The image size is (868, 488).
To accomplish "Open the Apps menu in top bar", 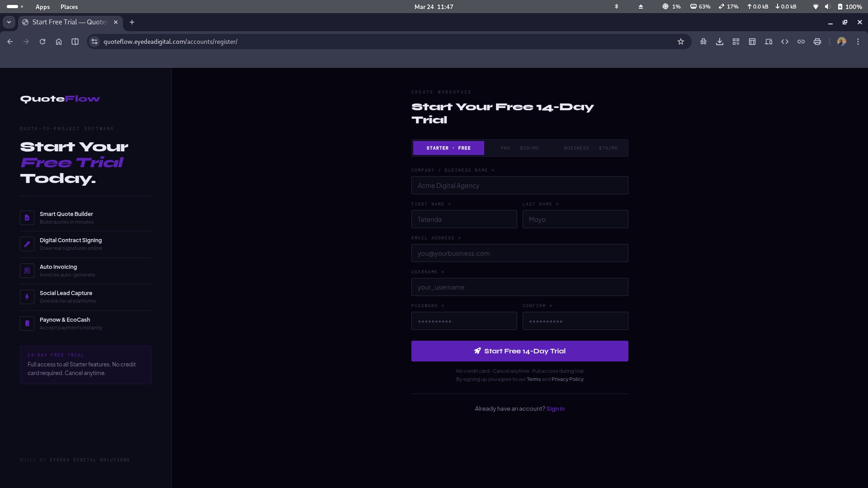I will pos(42,7).
